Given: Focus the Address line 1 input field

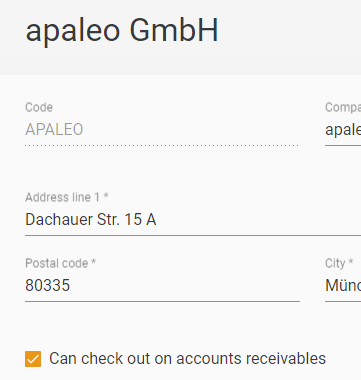Looking at the screenshot, I should click(x=193, y=220).
